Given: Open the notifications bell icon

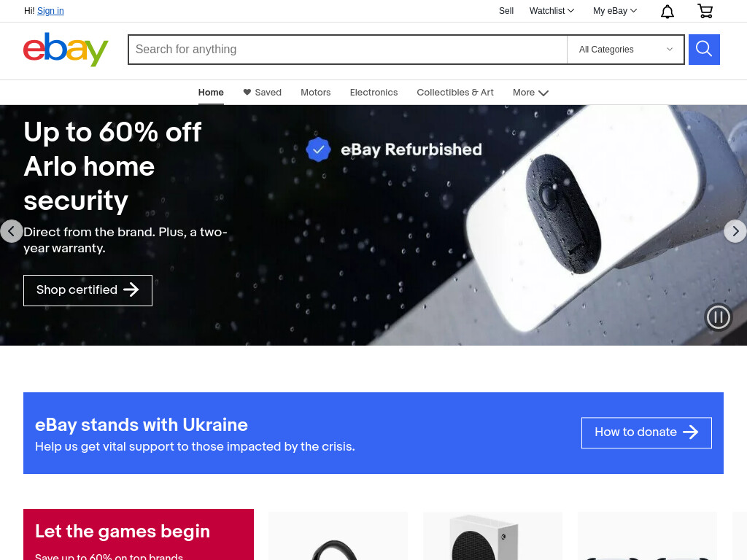Looking at the screenshot, I should coord(667,11).
